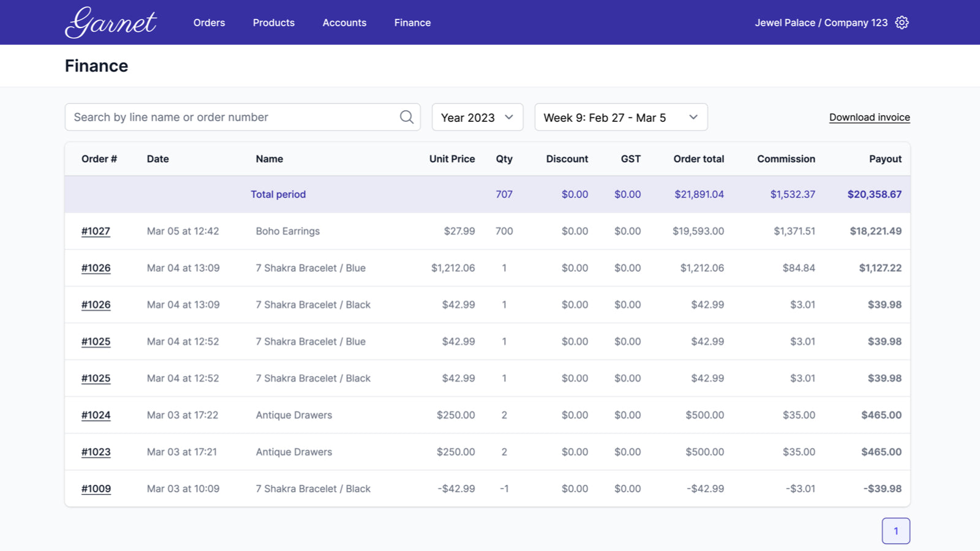
Task: Open the Finance menu item
Action: point(412,23)
